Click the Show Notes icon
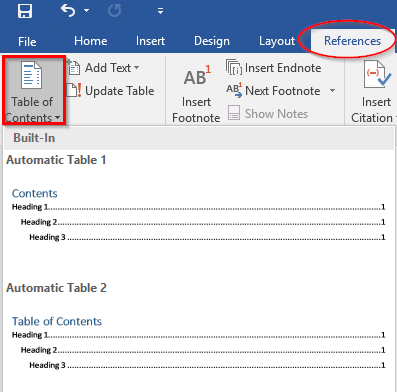Image resolution: width=397 pixels, height=392 pixels. (x=234, y=113)
